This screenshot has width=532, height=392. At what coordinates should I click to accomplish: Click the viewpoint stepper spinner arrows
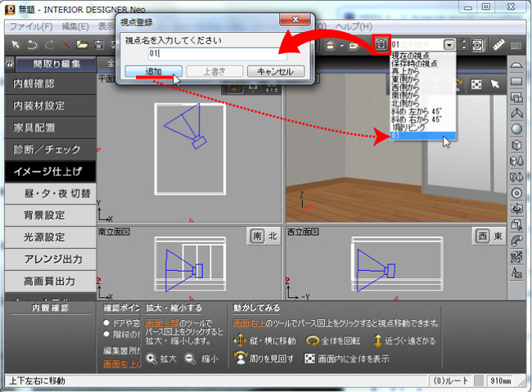click(465, 45)
